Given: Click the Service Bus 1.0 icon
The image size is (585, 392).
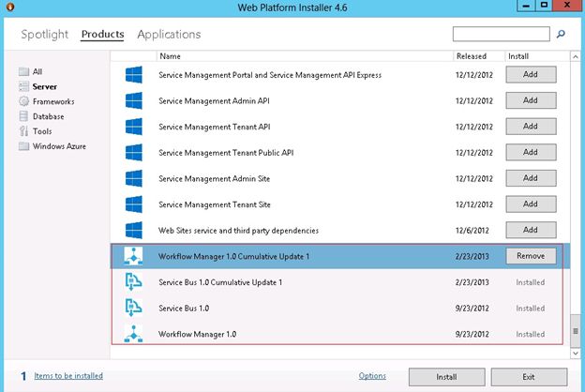Looking at the screenshot, I should 133,308.
